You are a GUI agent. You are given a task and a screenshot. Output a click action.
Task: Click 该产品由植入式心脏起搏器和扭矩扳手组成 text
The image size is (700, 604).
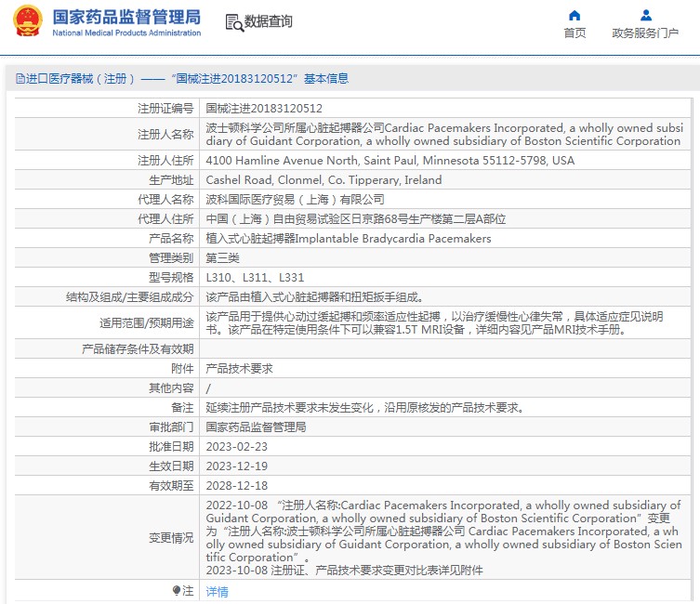[315, 297]
